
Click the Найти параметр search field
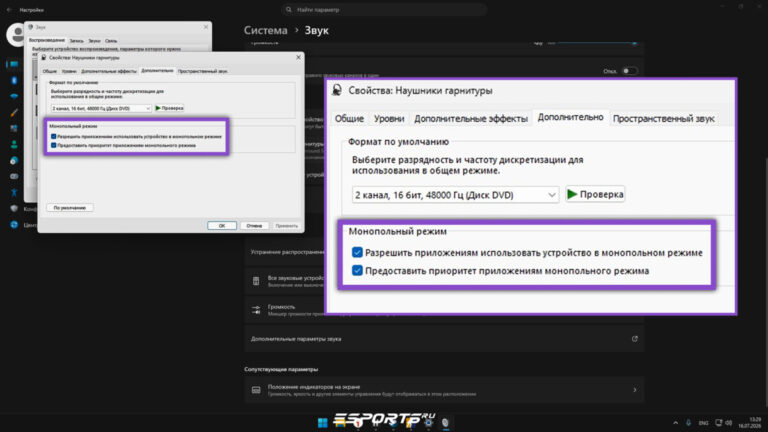tap(384, 10)
